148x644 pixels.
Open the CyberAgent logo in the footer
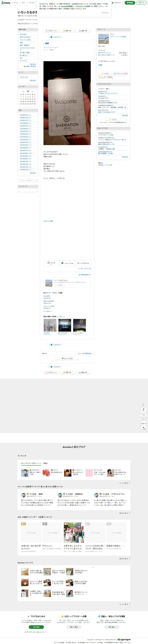pyautogui.click(x=124, y=640)
